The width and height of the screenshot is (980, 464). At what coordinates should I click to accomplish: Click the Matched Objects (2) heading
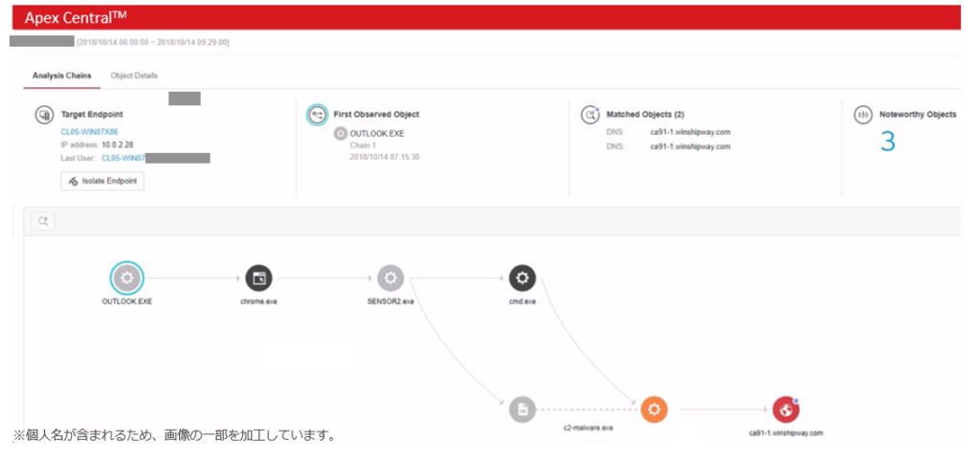(x=645, y=115)
